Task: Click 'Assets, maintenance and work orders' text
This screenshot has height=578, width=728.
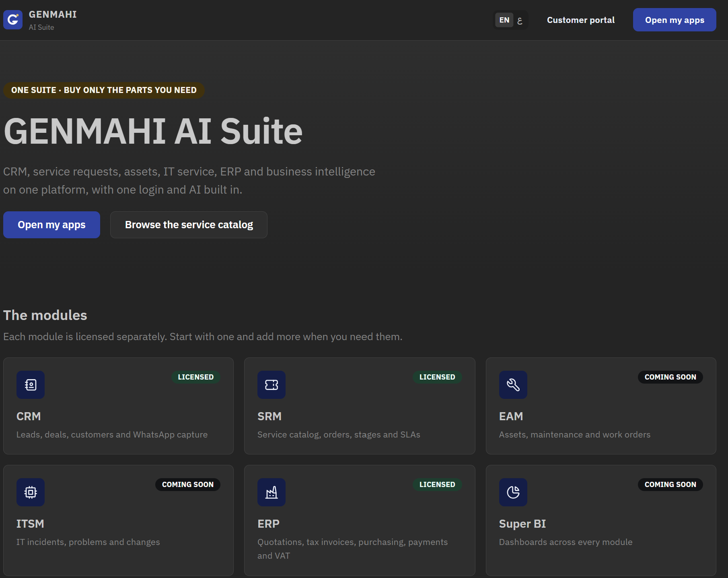Action: (x=575, y=435)
